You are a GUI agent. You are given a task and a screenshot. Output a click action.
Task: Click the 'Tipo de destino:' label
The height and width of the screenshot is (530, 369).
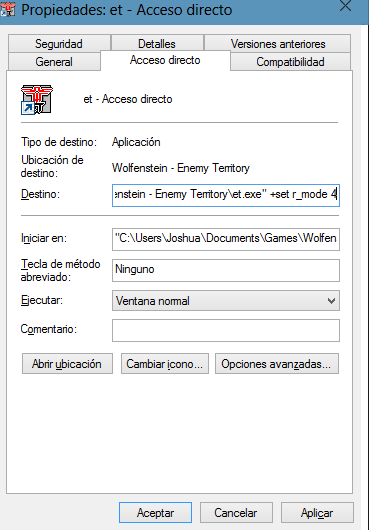click(x=59, y=142)
